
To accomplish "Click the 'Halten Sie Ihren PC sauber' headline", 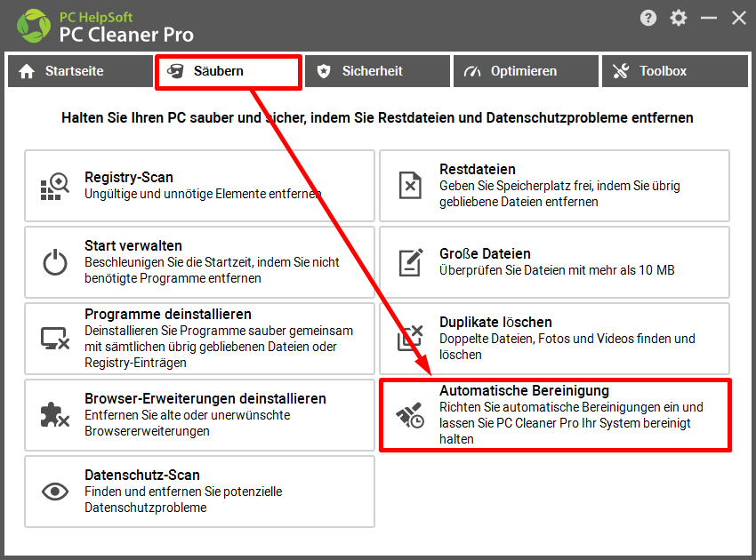I will 377,118.
